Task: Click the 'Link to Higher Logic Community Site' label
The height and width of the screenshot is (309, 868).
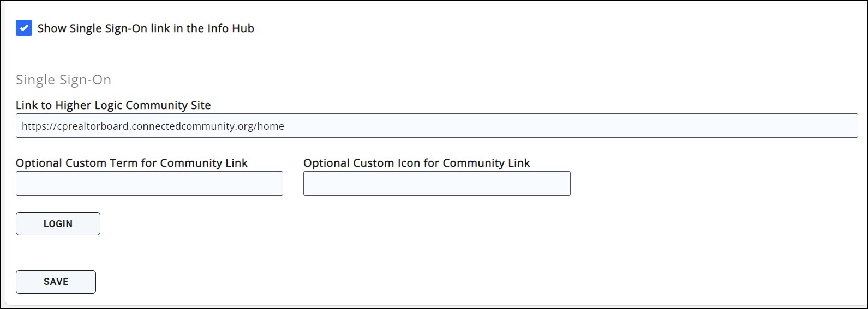Action: click(113, 105)
